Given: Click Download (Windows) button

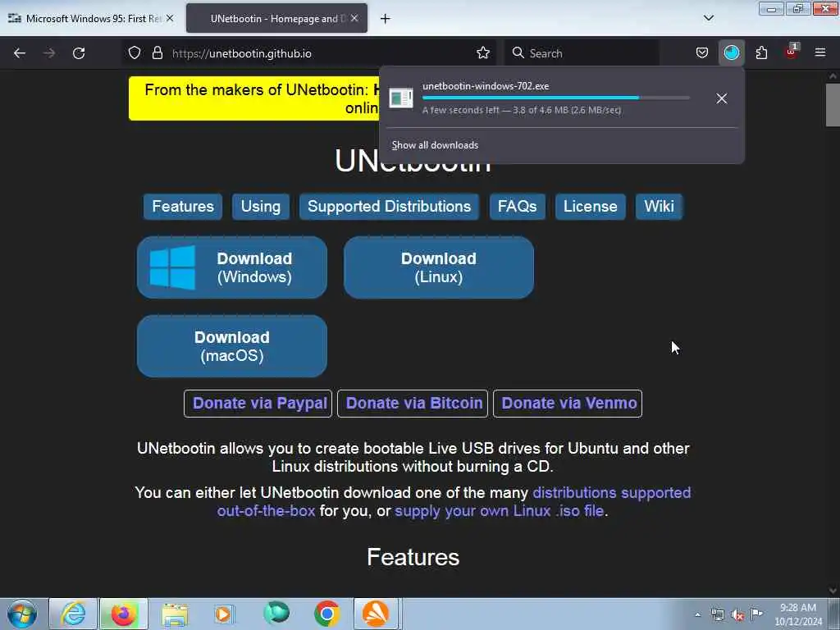Looking at the screenshot, I should click(x=232, y=267).
